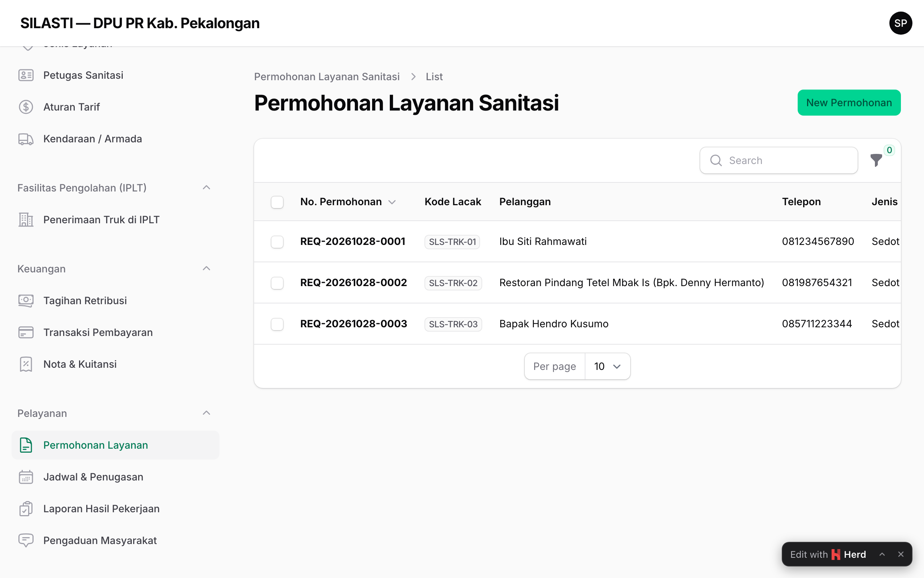Screen dimensions: 924x578
Task: Collapse the Pelayanan sidebar group
Action: pos(206,413)
